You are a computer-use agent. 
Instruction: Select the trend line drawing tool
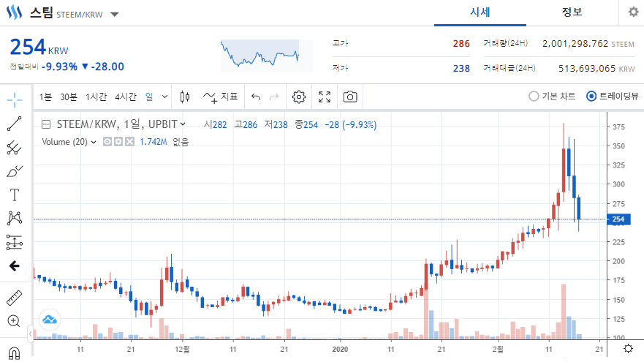pos(15,124)
